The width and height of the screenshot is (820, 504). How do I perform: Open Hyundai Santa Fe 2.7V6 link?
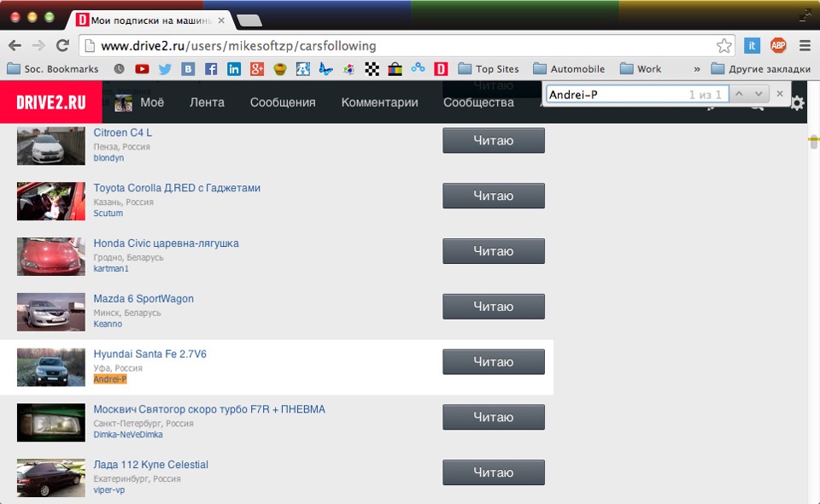point(150,355)
